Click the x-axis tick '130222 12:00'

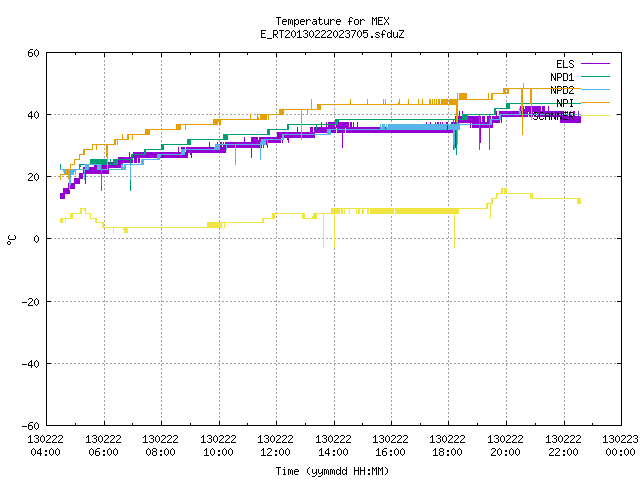[x=276, y=446]
